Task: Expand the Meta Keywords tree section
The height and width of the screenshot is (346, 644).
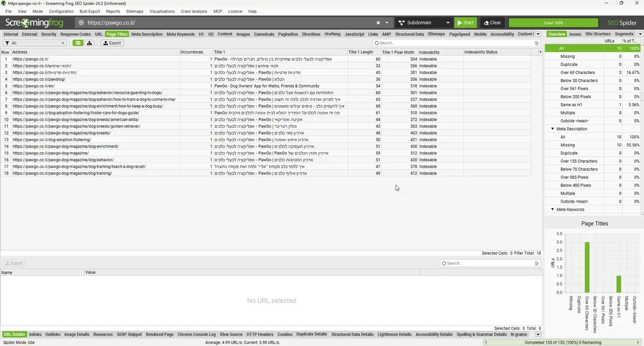Action: tap(552, 210)
